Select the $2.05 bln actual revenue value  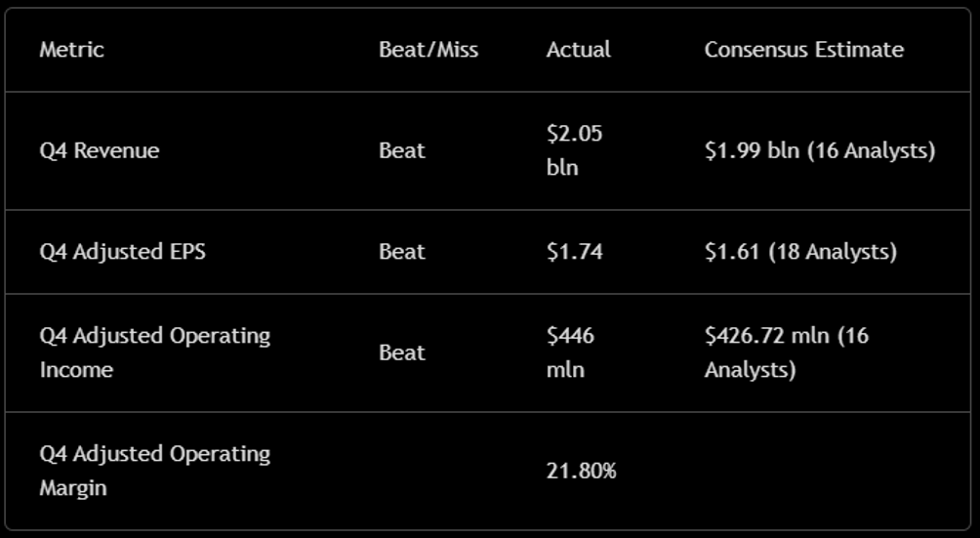point(574,150)
